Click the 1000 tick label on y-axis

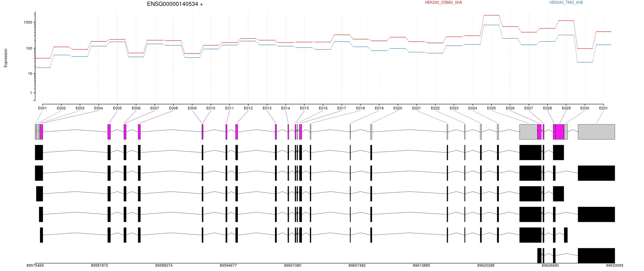click(x=28, y=22)
